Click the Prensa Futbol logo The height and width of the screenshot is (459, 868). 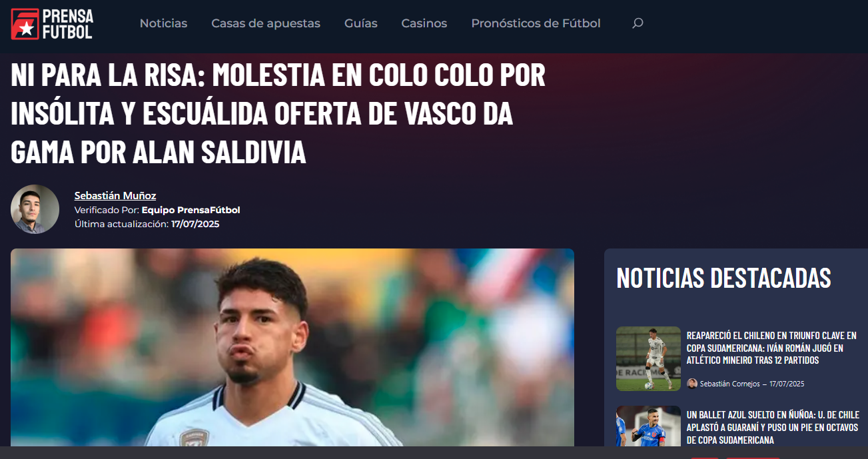point(52,23)
